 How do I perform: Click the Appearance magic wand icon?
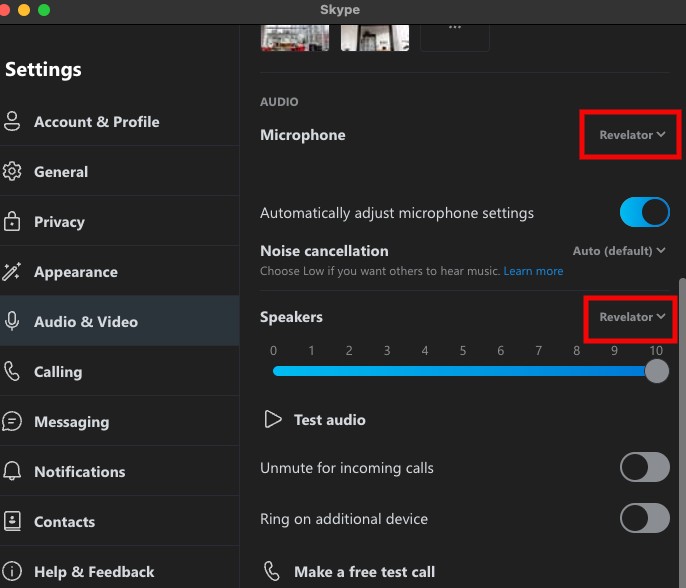[11, 272]
